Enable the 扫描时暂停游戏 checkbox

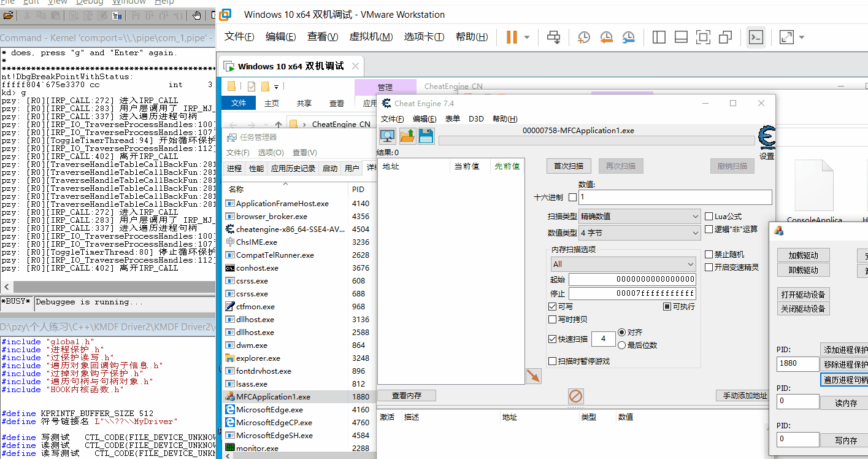[x=553, y=361]
